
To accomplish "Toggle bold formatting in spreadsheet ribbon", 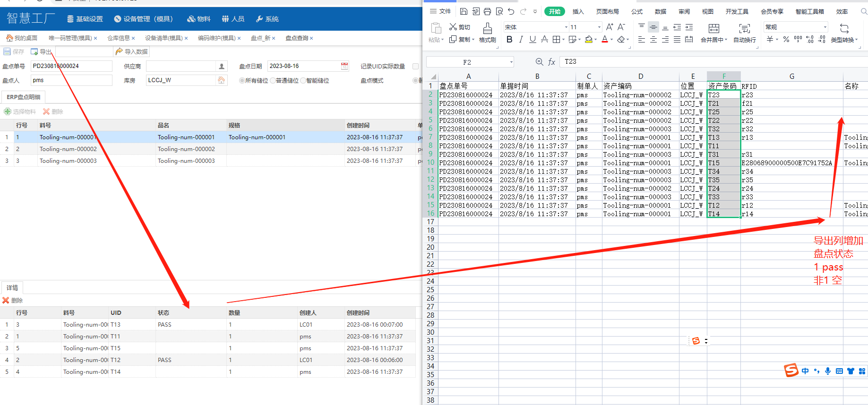I will point(509,40).
